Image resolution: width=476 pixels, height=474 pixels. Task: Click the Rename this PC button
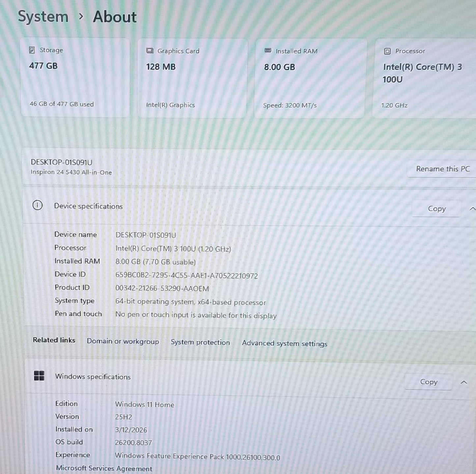tap(442, 169)
